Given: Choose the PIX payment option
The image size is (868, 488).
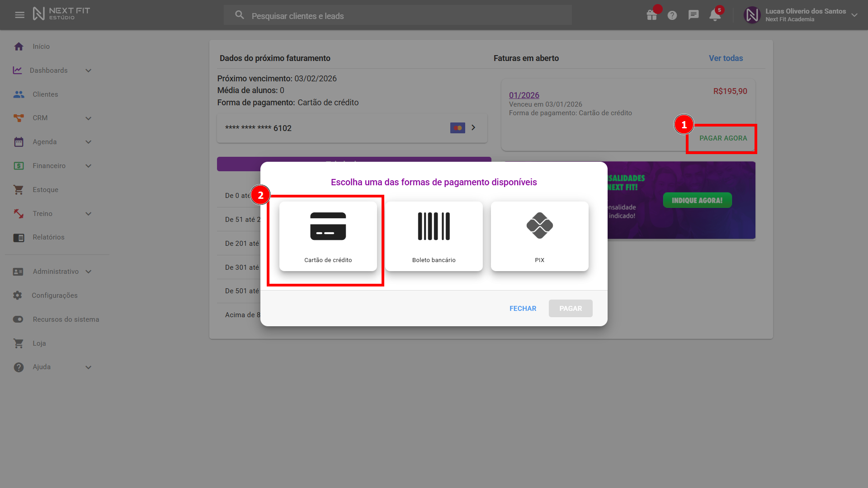Looking at the screenshot, I should 539,236.
